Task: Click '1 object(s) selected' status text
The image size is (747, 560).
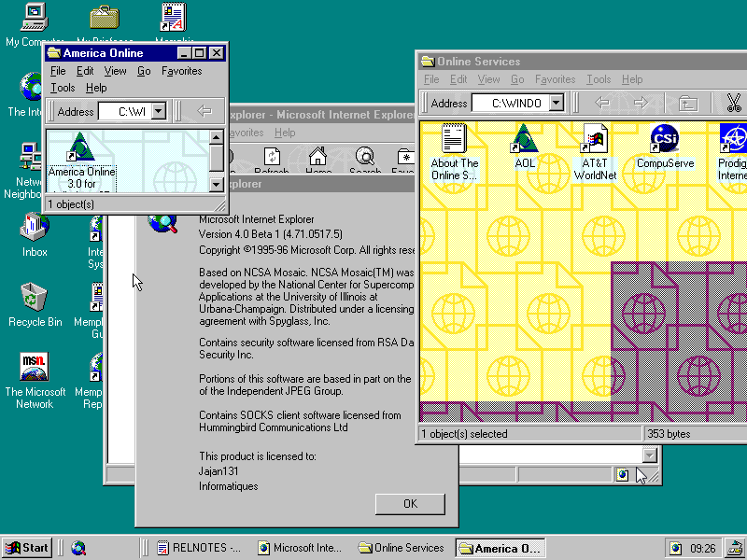Action: 464,434
